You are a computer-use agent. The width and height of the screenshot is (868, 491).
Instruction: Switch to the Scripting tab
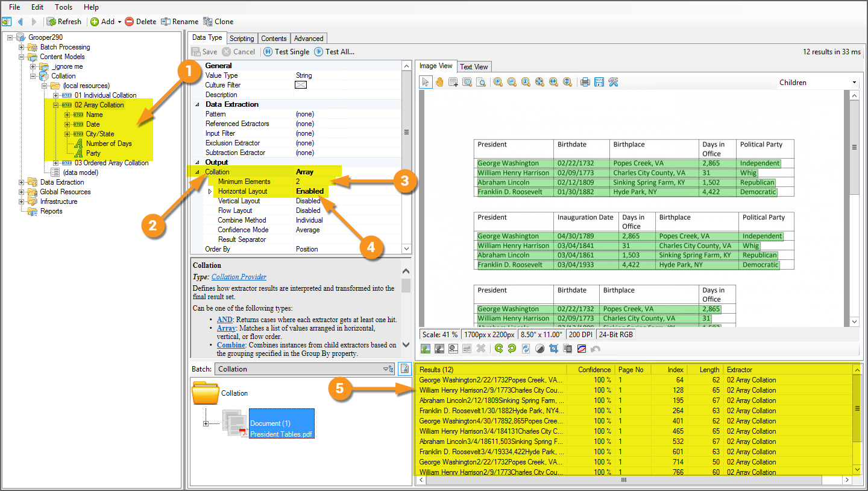tap(242, 38)
